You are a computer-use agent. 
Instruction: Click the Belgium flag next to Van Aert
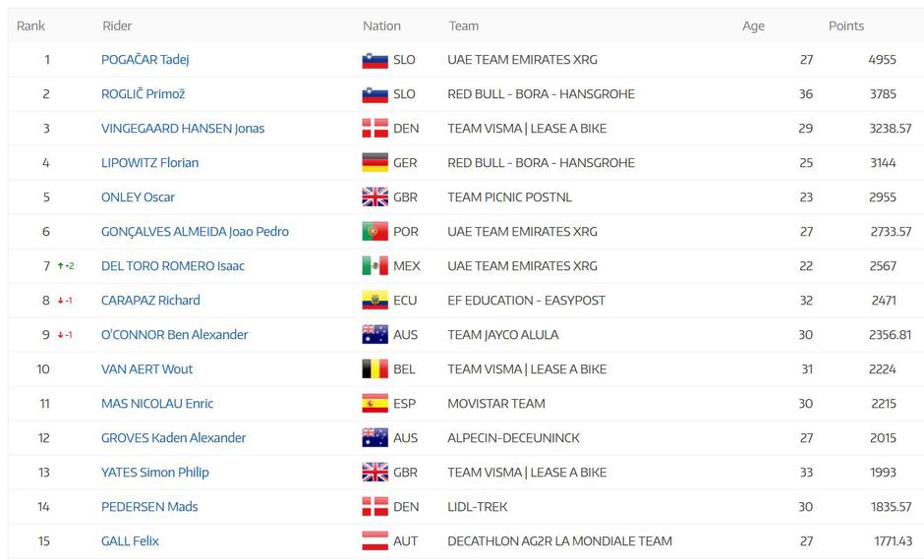pos(375,369)
